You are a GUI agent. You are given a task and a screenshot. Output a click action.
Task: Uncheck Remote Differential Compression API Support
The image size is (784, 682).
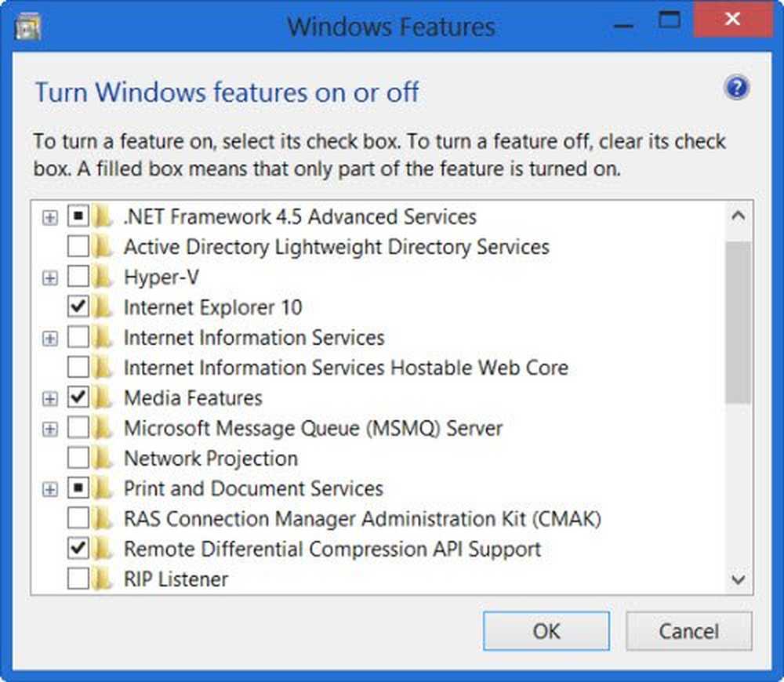pos(78,548)
